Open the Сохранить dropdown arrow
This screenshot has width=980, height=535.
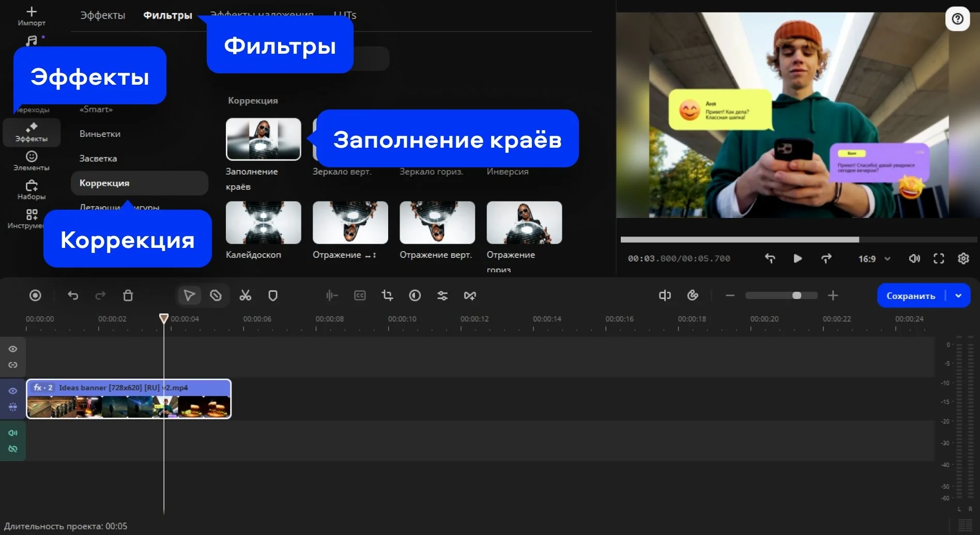click(958, 296)
